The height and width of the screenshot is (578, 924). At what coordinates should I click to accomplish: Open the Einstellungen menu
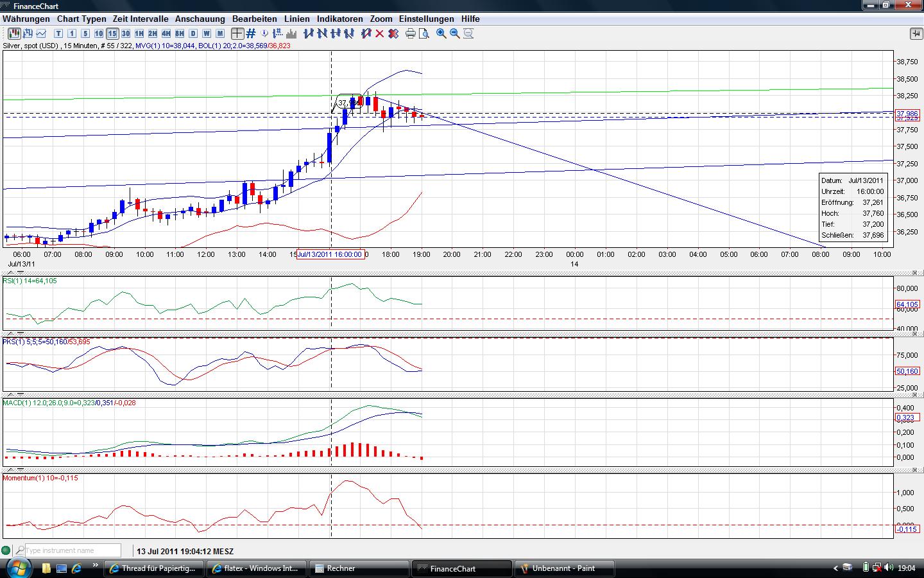point(426,19)
